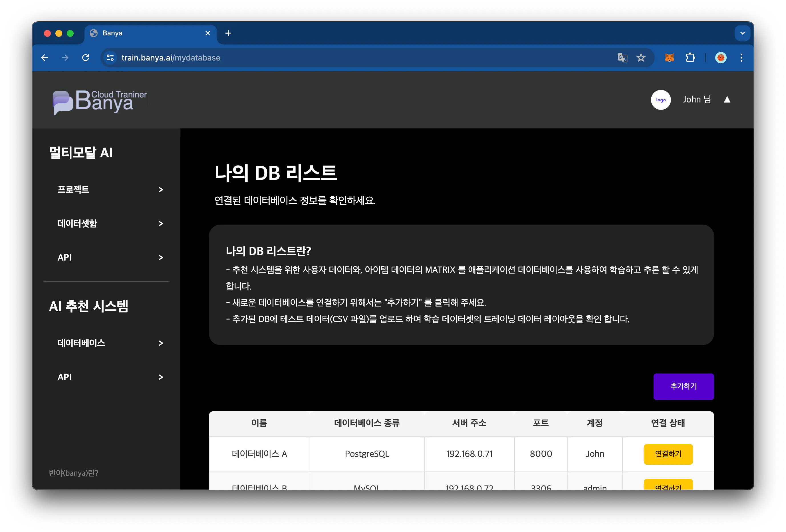This screenshot has height=532, width=786.
Task: Expand the 데이터셋함 chevron
Action: pyautogui.click(x=161, y=223)
